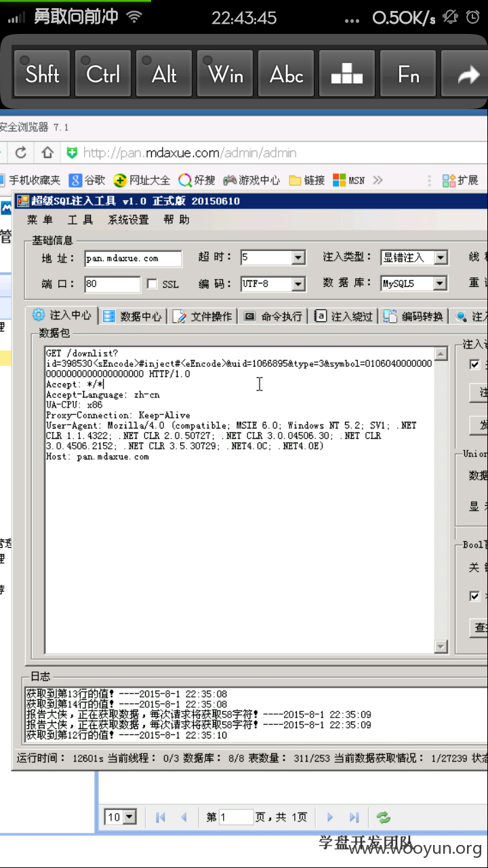488x868 pixels.
Task: Expand more bookmarks chevron
Action: [x=378, y=180]
